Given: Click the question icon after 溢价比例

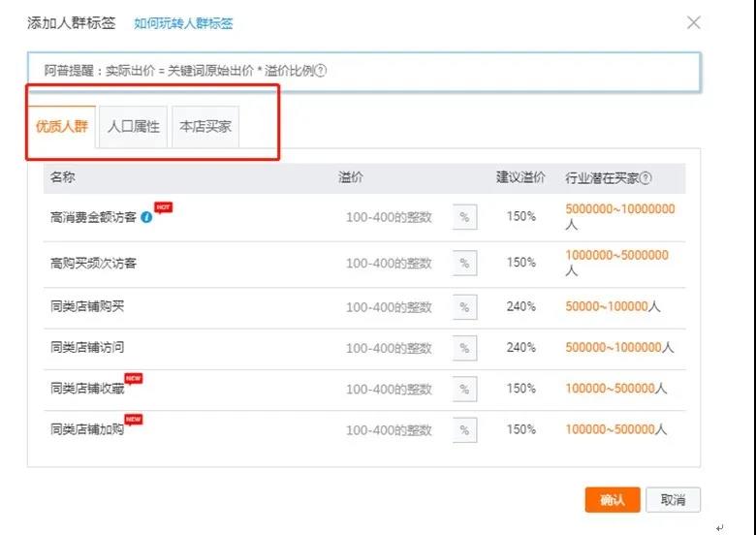Looking at the screenshot, I should tap(321, 71).
